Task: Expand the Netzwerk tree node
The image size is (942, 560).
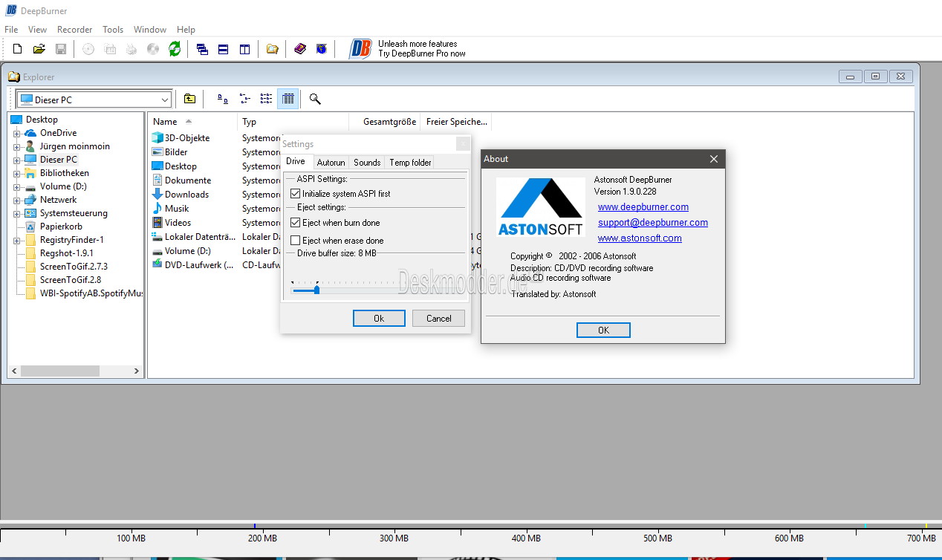Action: click(x=16, y=200)
